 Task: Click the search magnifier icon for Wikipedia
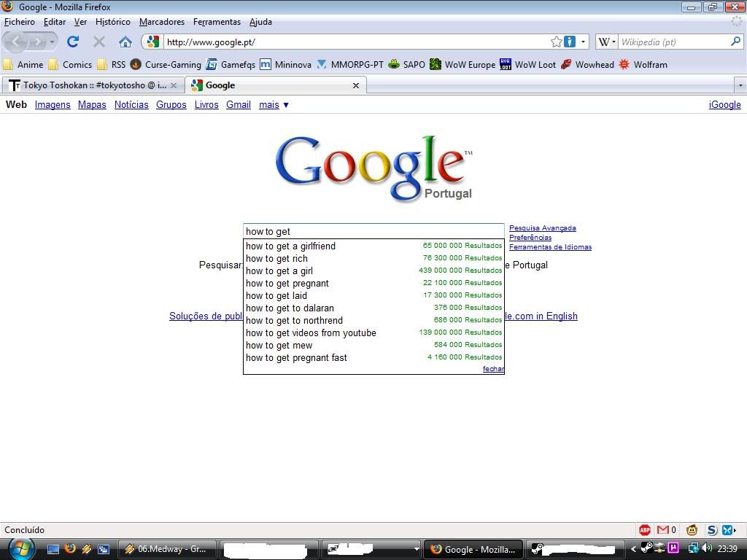coord(735,42)
